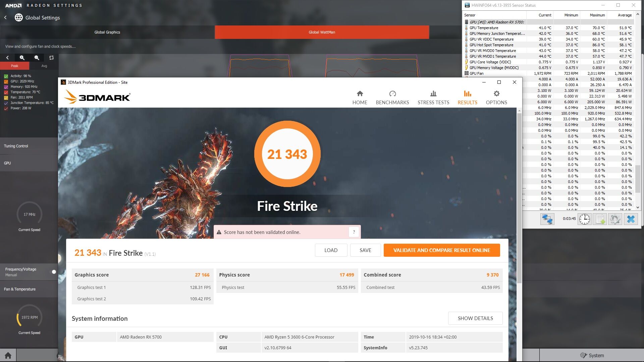Toggle the Junction Temperature graph checkbox

pos(6,103)
